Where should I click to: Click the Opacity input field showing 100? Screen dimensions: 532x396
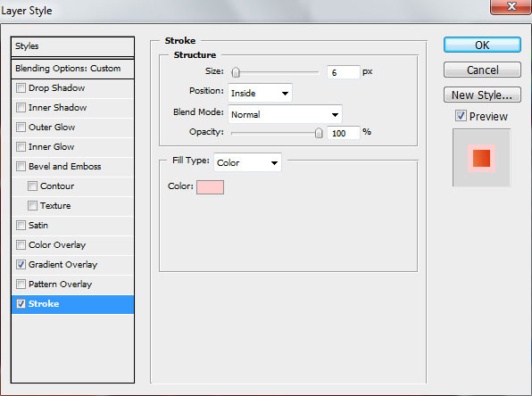pos(343,133)
